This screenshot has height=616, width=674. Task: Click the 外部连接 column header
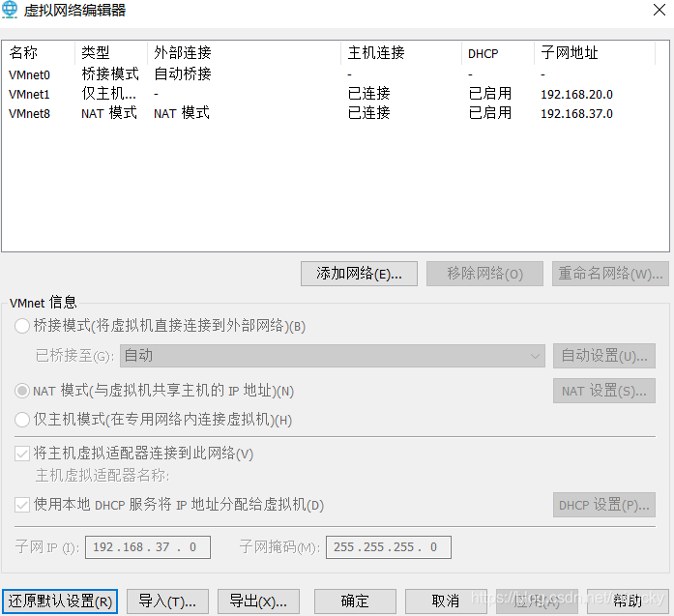coord(244,53)
